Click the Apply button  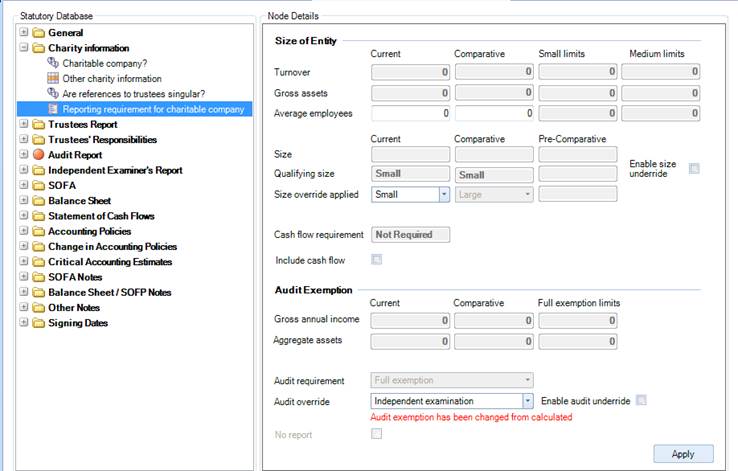click(682, 454)
